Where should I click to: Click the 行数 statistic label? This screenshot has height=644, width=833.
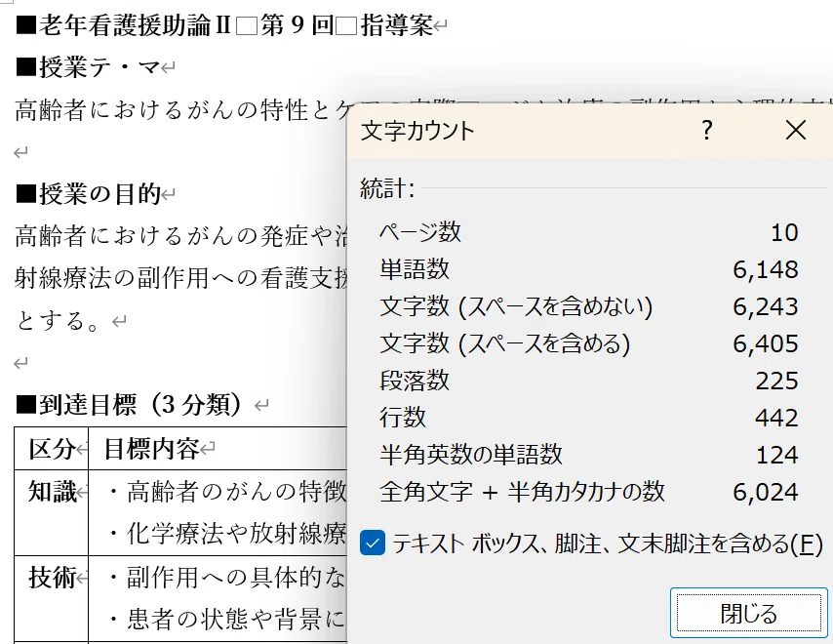pos(403,418)
